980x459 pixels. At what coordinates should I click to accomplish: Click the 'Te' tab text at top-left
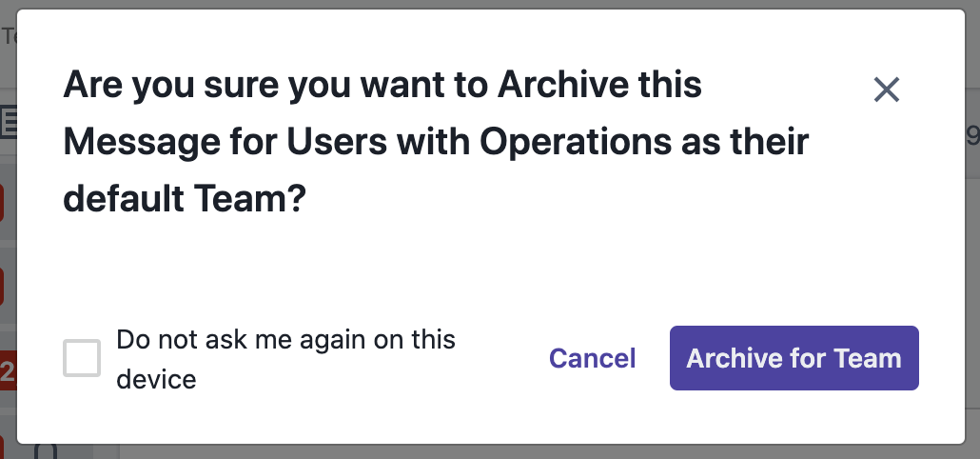click(x=9, y=36)
